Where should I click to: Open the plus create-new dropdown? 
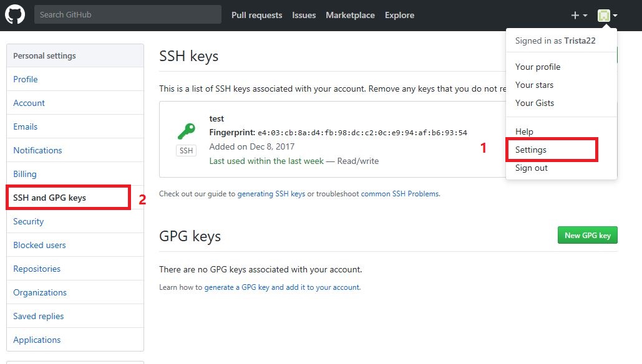(579, 16)
